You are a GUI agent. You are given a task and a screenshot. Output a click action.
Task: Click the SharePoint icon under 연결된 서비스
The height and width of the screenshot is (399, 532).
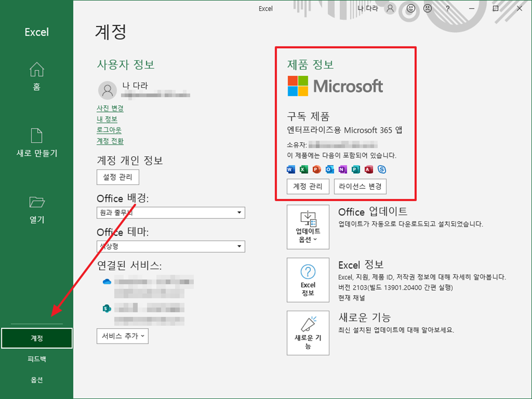[x=107, y=308]
